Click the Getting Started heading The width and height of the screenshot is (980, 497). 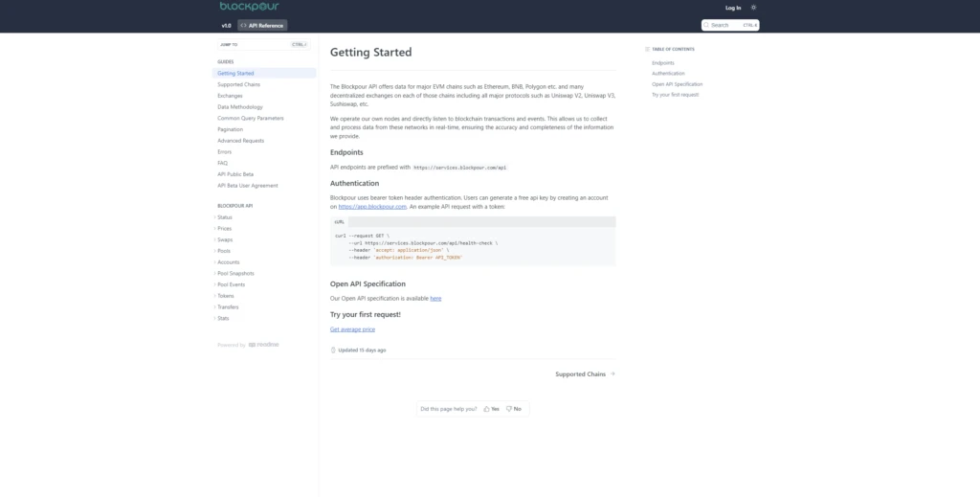click(x=370, y=53)
